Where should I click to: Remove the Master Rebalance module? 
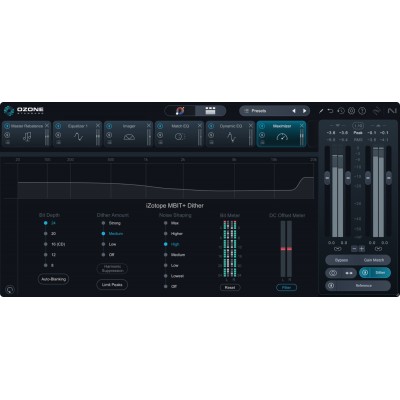[47, 126]
